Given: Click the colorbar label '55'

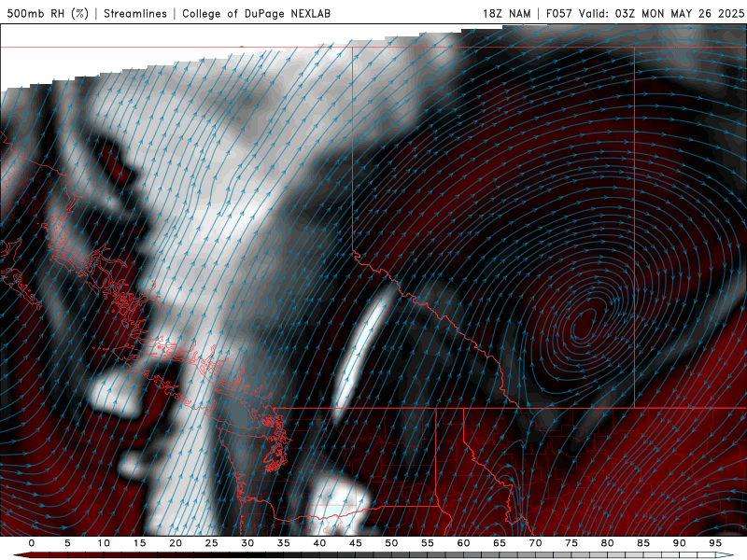Looking at the screenshot, I should 428,543.
